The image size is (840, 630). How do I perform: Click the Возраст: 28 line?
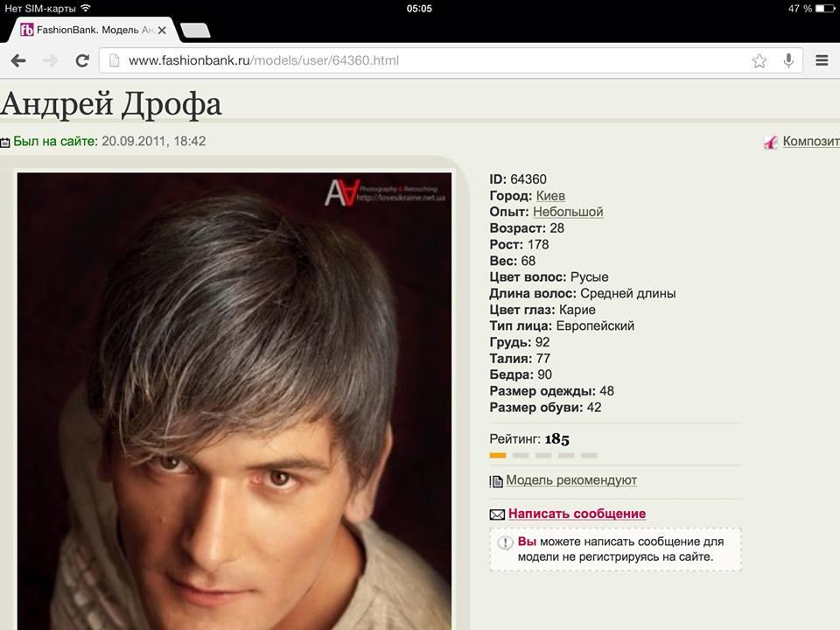pos(527,228)
